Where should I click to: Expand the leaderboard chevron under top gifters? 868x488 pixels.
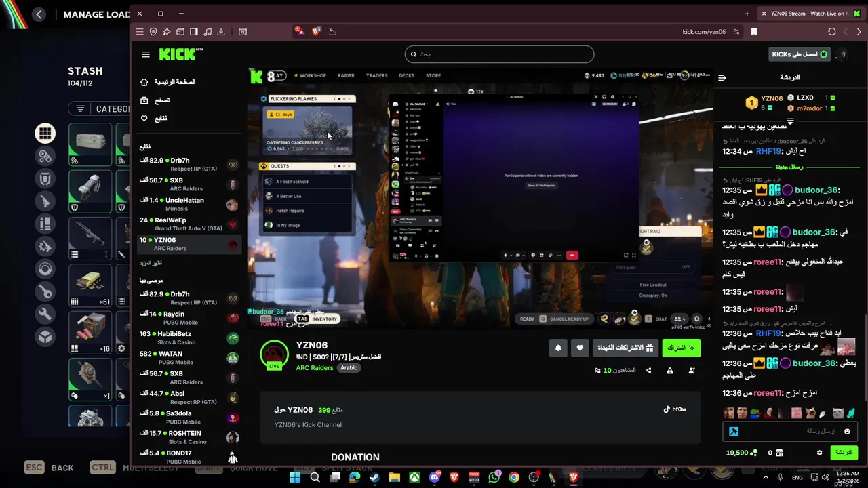pos(790,121)
